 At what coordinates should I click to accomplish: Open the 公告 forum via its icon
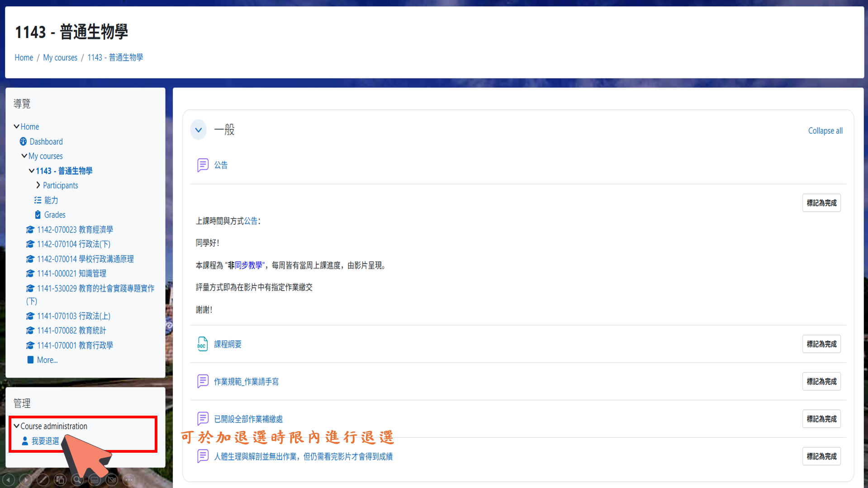pos(203,165)
